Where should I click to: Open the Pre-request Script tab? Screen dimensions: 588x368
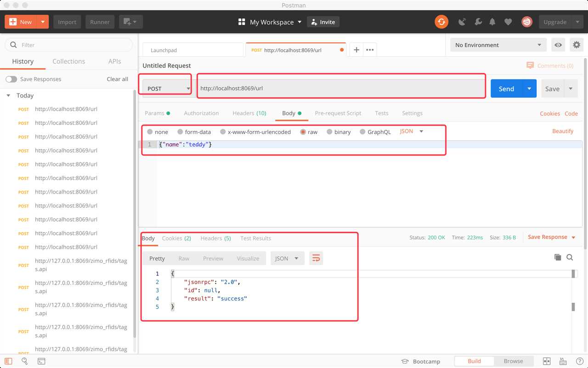click(338, 113)
